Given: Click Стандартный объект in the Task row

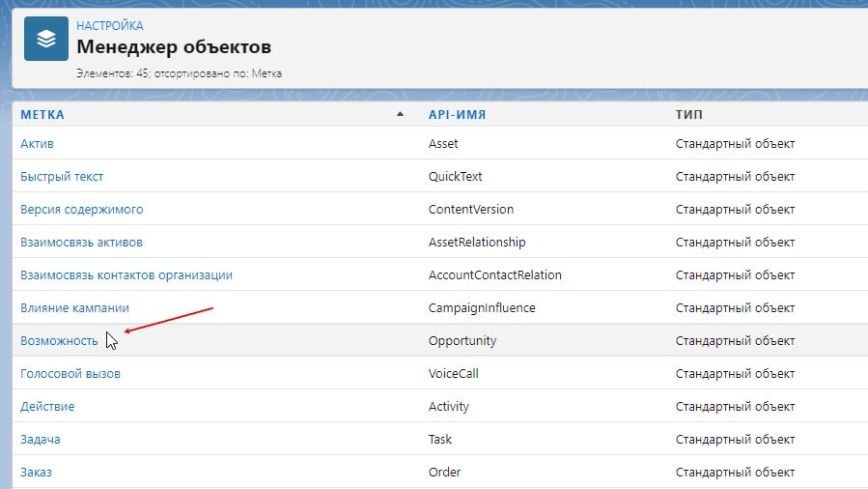Looking at the screenshot, I should (735, 439).
